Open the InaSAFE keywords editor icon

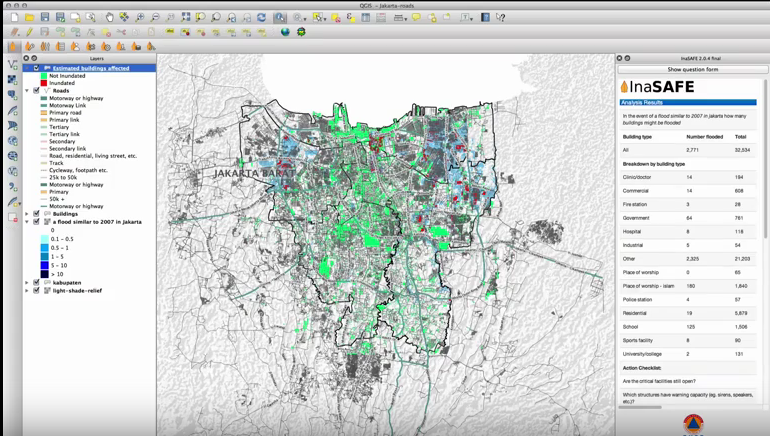coord(29,47)
